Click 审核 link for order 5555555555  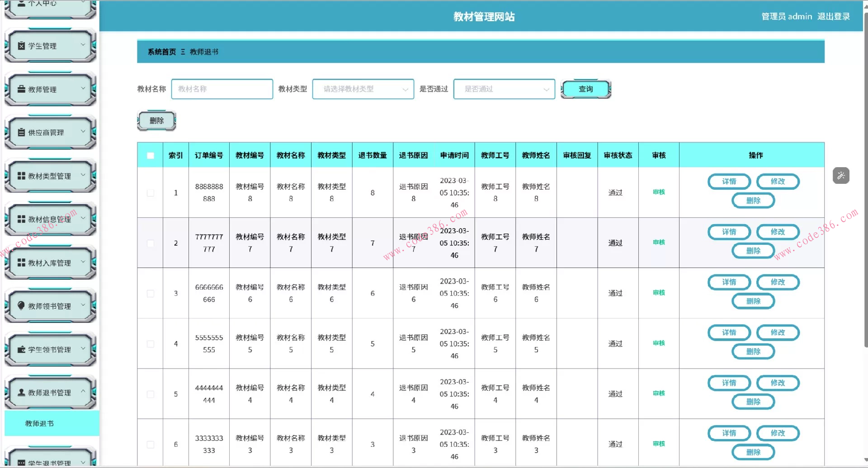[659, 343]
